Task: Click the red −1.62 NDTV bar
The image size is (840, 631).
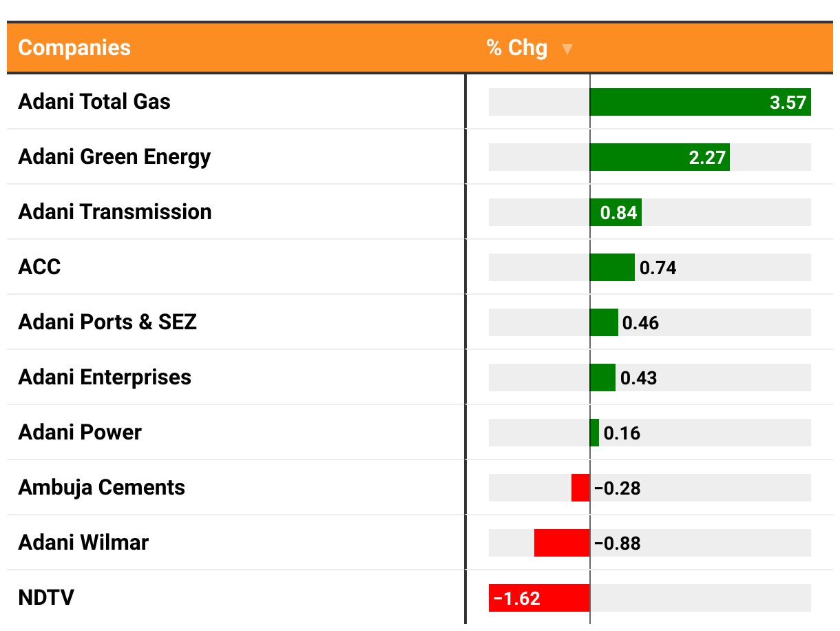Action: tap(539, 598)
